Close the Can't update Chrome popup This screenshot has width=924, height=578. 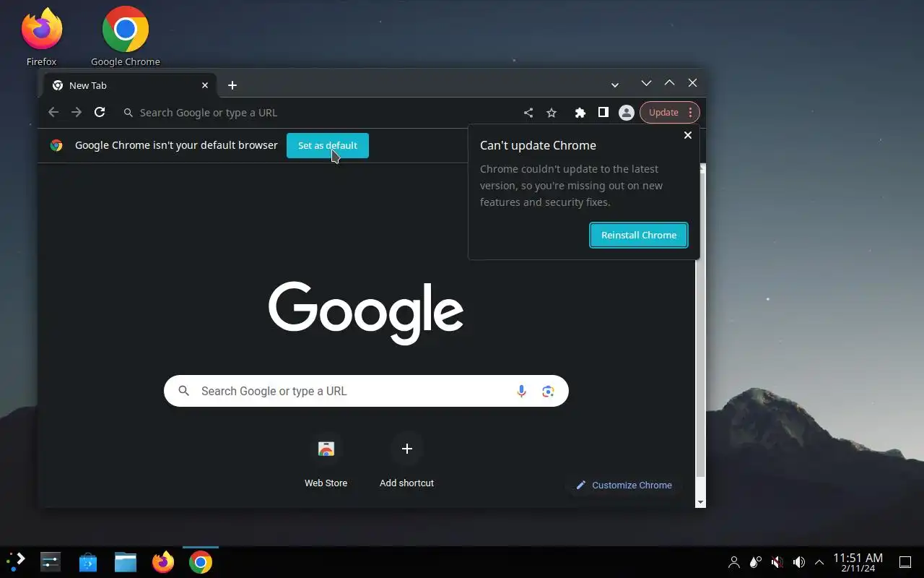[x=688, y=135]
